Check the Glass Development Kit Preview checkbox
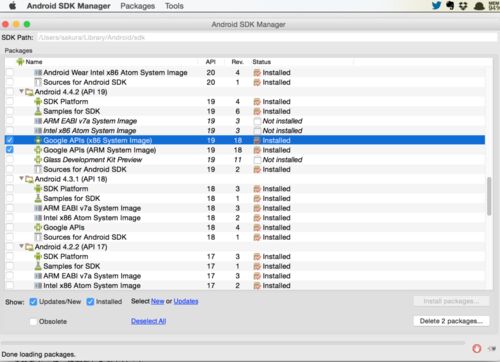This screenshot has width=500, height=362. coord(10,159)
